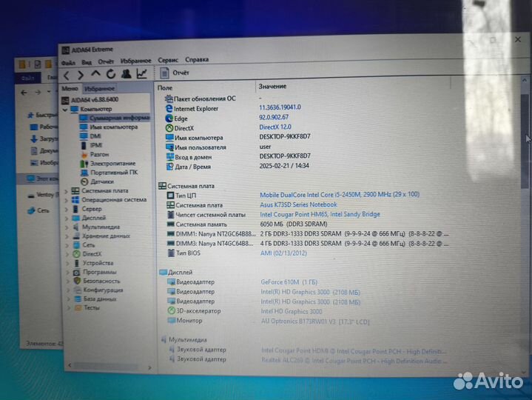Open the Разгон overclock item
Viewport: 532px width, 400px height.
coord(98,154)
